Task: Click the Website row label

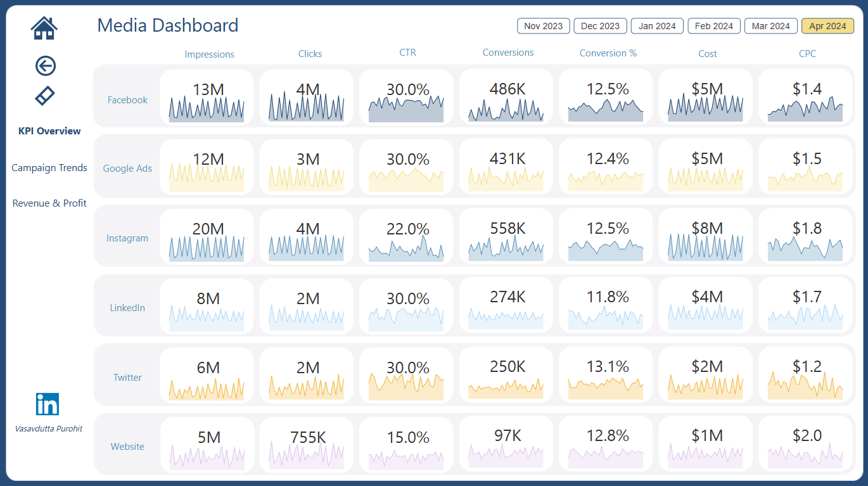Action: (127, 447)
